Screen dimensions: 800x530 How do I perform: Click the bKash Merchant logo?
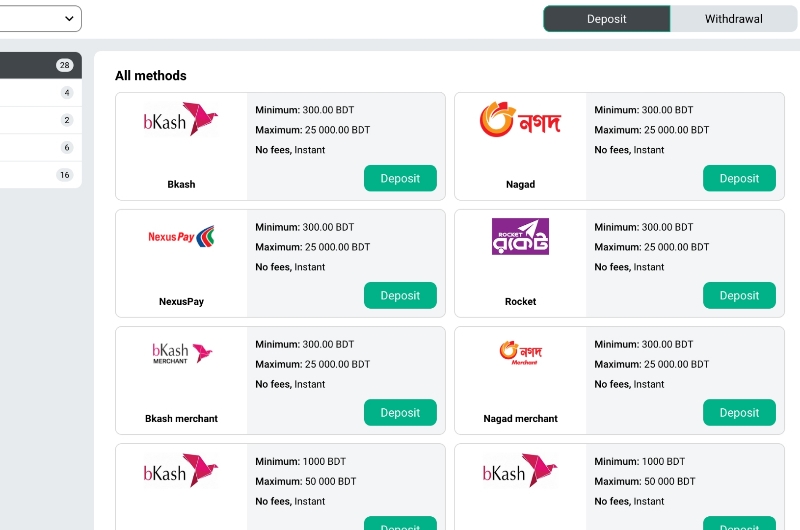[x=182, y=352]
